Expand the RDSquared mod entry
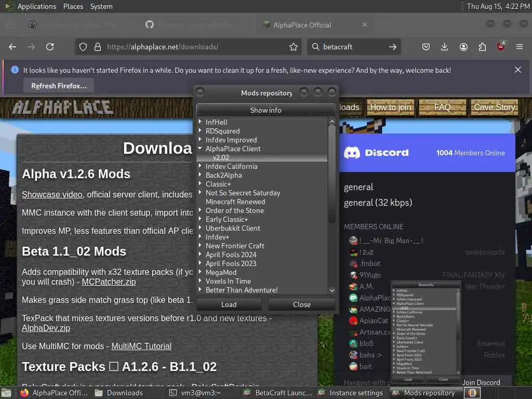532x399 pixels. point(200,130)
